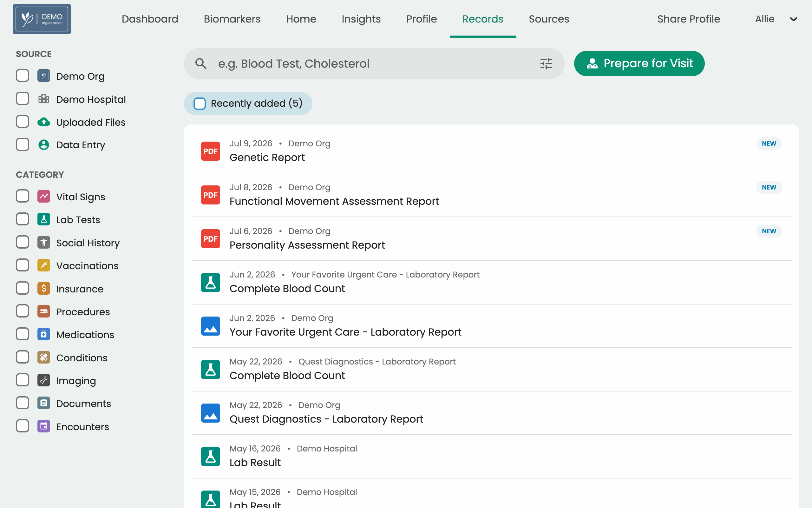The height and width of the screenshot is (508, 812).
Task: Check the Conditions category checkbox
Action: coord(23,358)
